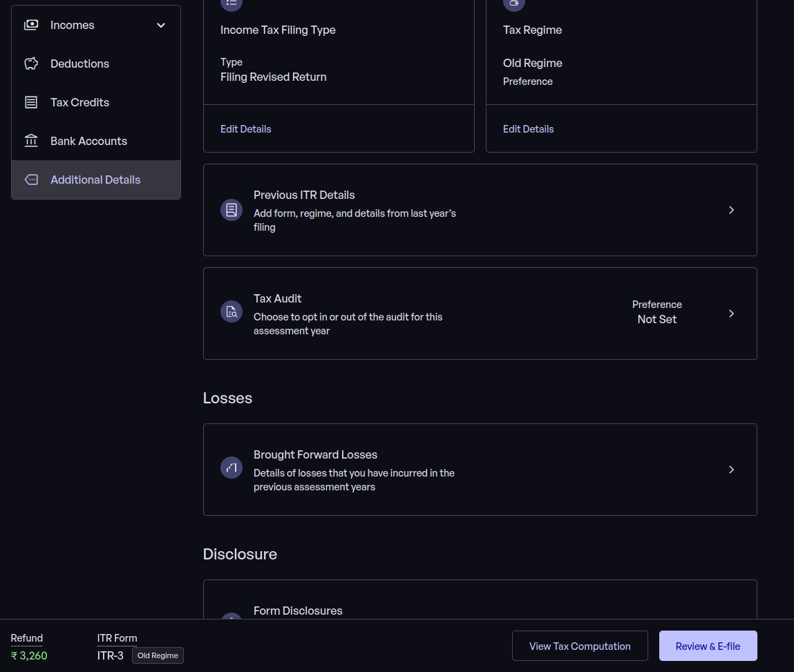Edit Details for Income Tax Filing Type
794x672 pixels.
click(x=245, y=129)
